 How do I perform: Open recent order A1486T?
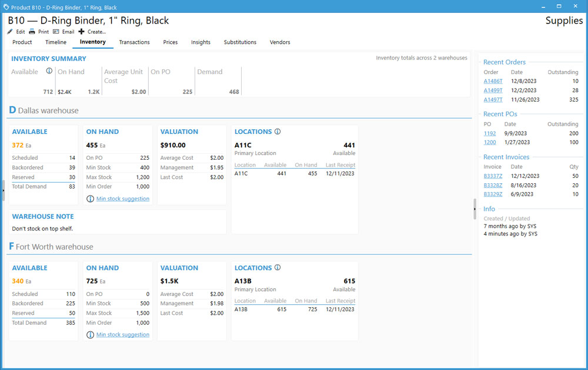click(x=493, y=81)
